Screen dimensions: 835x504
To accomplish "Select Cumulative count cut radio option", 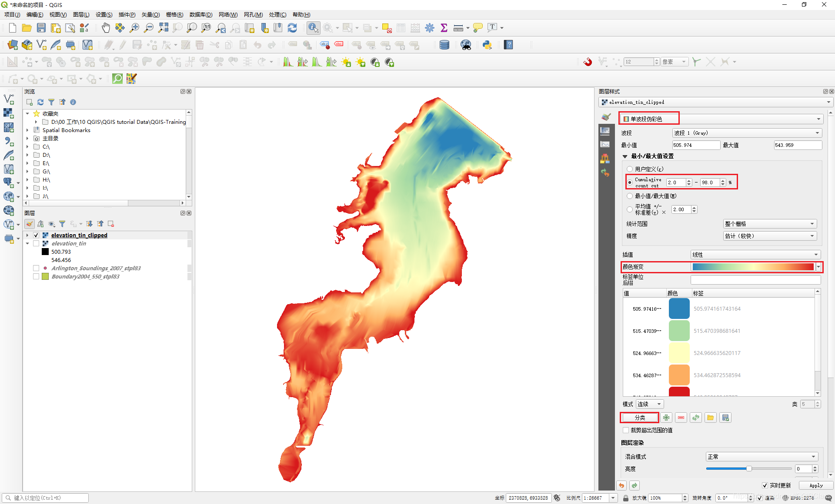I will coord(630,182).
